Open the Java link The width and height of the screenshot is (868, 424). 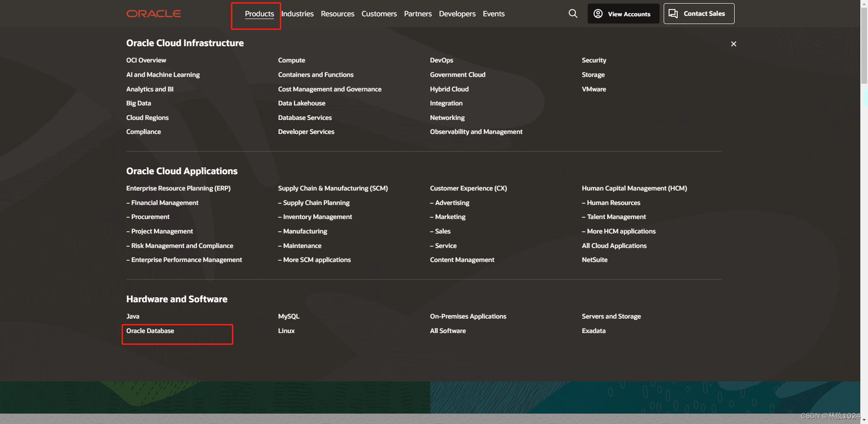tap(132, 316)
